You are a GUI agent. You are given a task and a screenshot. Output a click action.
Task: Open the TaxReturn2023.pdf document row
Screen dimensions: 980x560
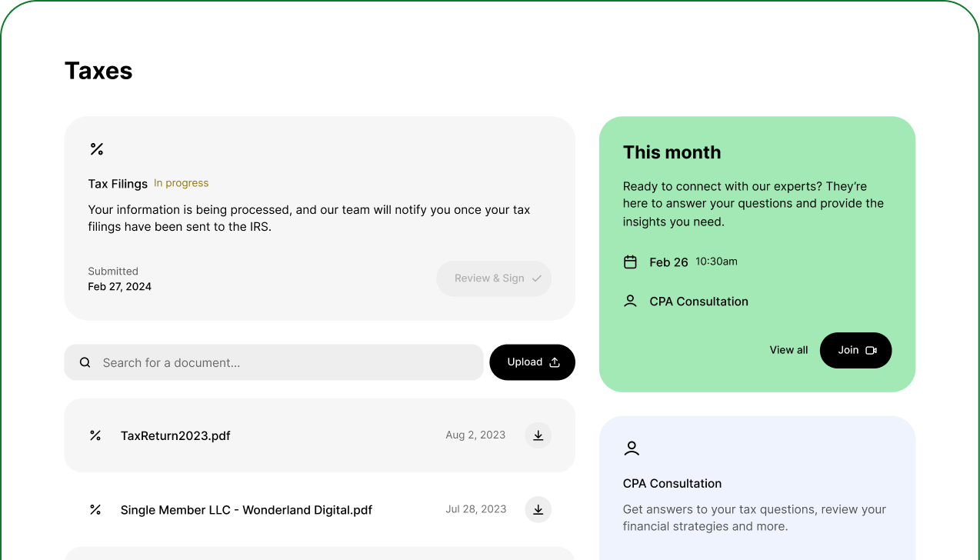pos(176,435)
